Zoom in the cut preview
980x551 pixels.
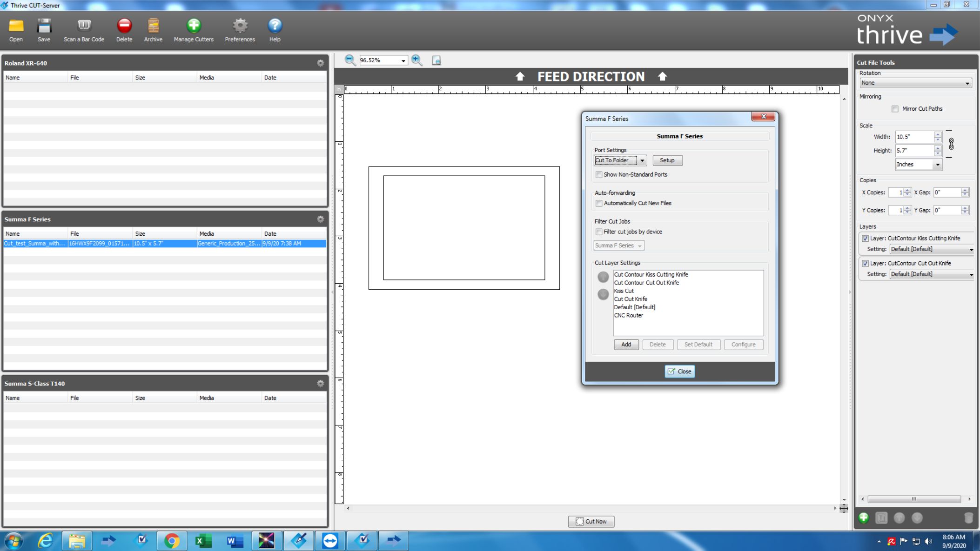[x=417, y=60]
